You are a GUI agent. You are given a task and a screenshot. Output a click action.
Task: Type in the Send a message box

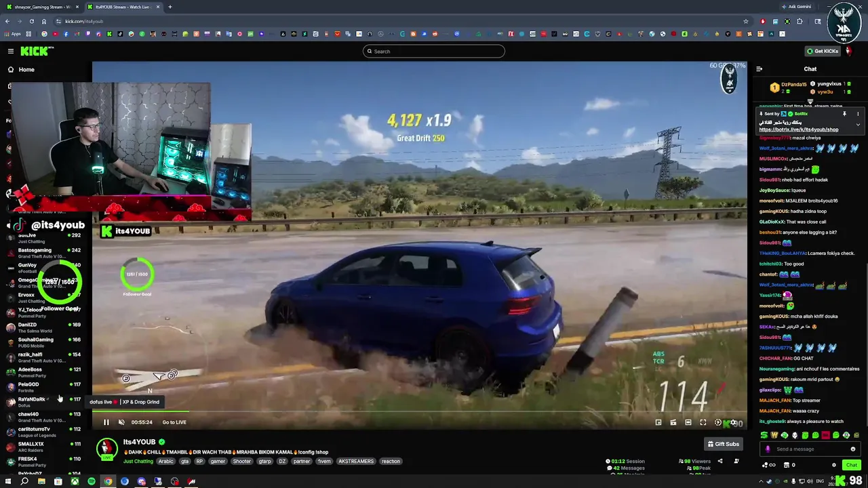[x=810, y=449]
